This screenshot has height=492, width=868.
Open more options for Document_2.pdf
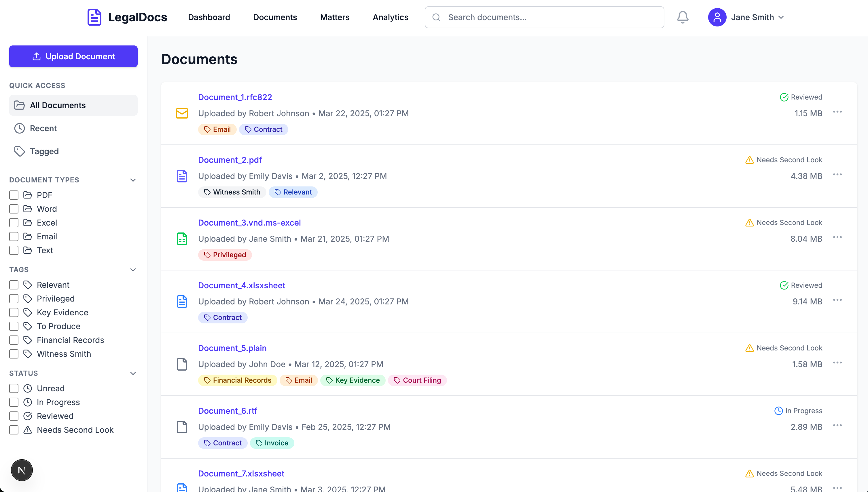[x=837, y=175]
